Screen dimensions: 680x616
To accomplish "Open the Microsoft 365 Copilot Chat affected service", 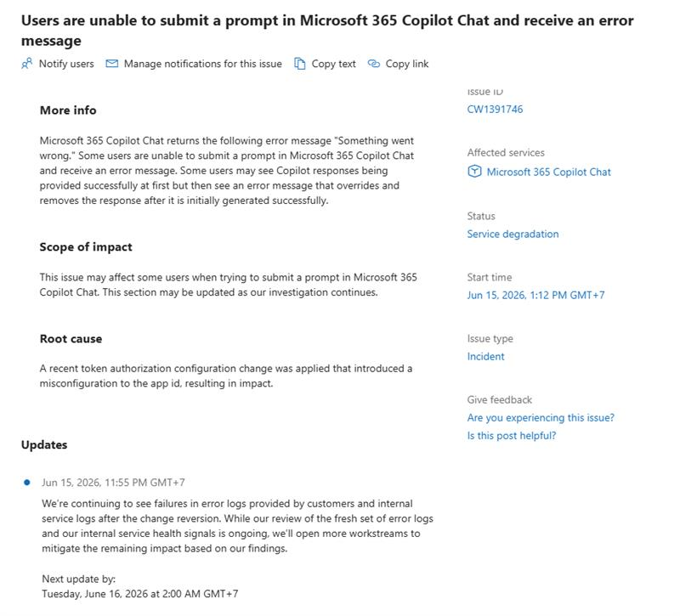I will tap(548, 172).
